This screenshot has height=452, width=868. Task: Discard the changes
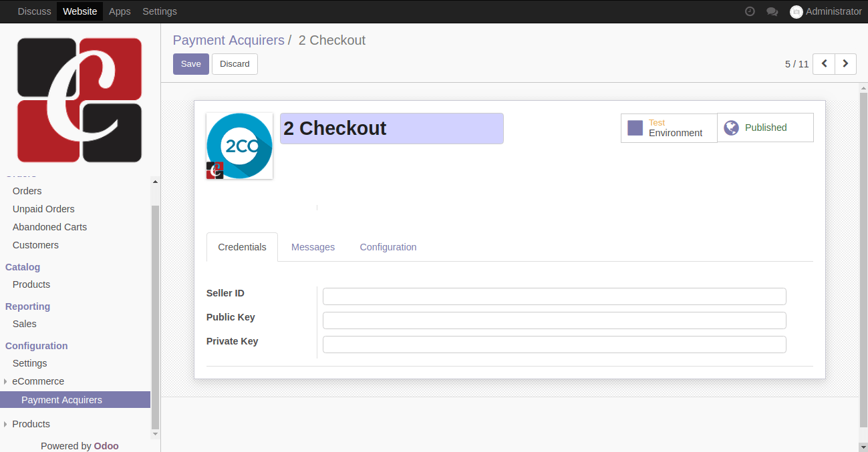pyautogui.click(x=235, y=64)
